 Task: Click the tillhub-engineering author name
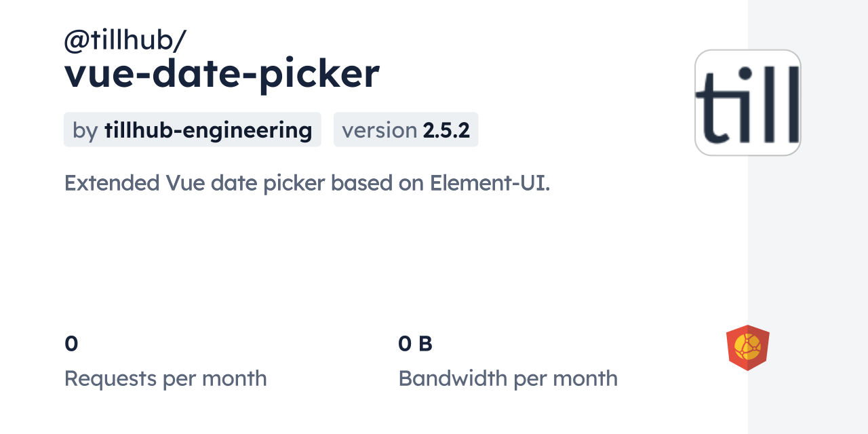pyautogui.click(x=208, y=130)
